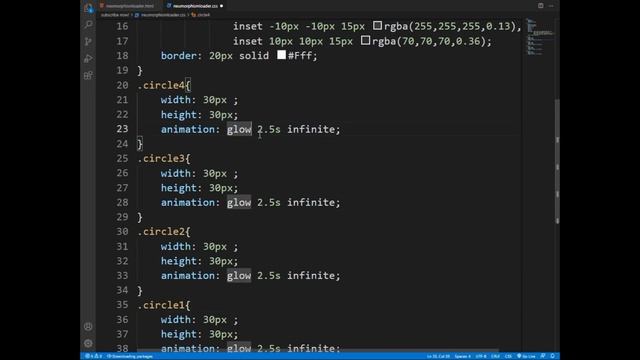Viewport: 640px width, 360px height.
Task: Open the editor More Actions ellipsis
Action: (551, 6)
